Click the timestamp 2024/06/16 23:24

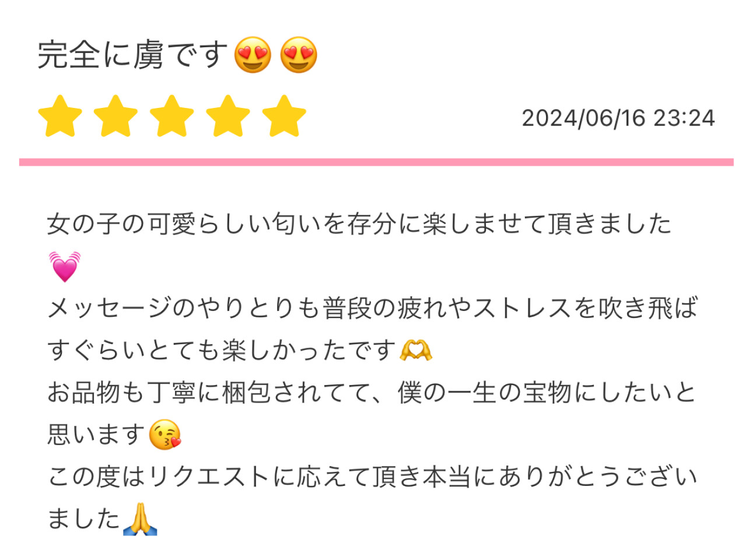point(618,118)
